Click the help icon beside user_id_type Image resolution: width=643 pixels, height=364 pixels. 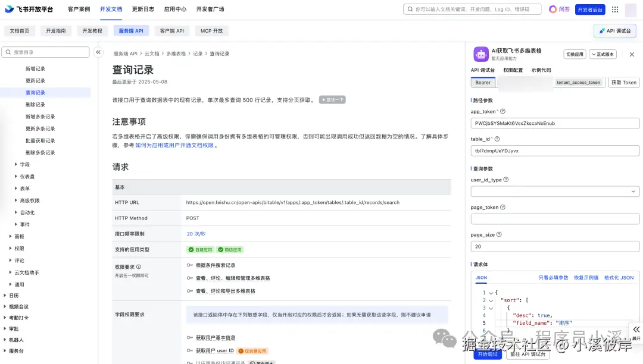505,180
